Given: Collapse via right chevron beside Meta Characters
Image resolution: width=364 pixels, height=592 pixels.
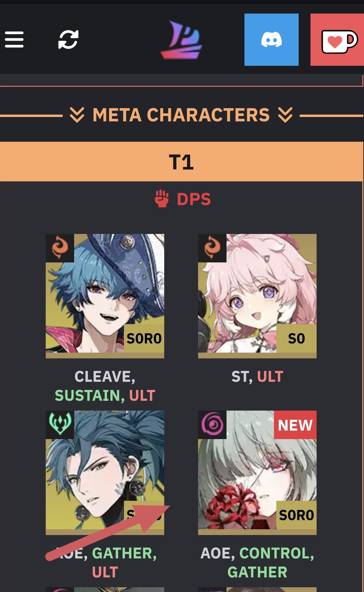Looking at the screenshot, I should coord(285,115).
